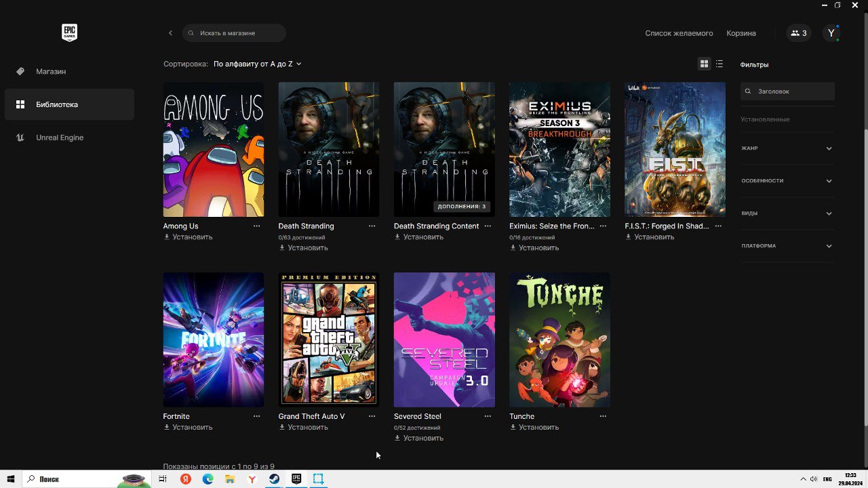Open options menu for Eximius

pyautogui.click(x=603, y=226)
